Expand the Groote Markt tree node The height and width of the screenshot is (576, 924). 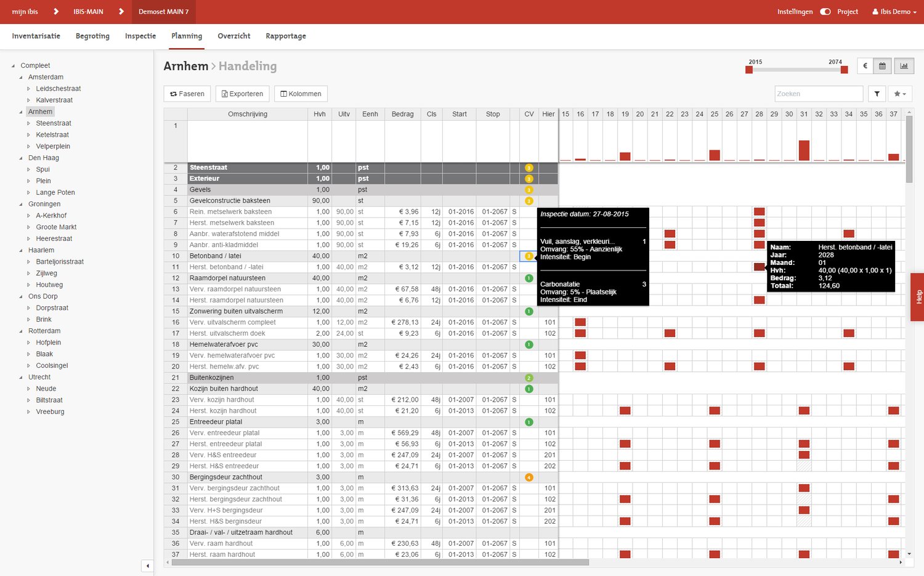(x=28, y=227)
